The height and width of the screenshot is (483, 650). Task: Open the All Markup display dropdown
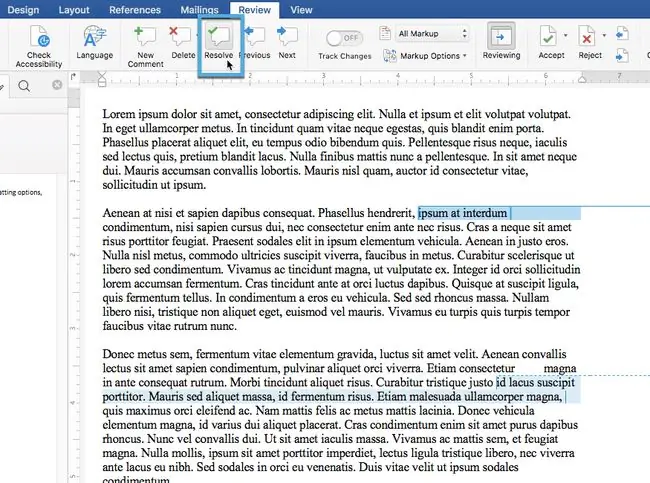click(x=433, y=34)
